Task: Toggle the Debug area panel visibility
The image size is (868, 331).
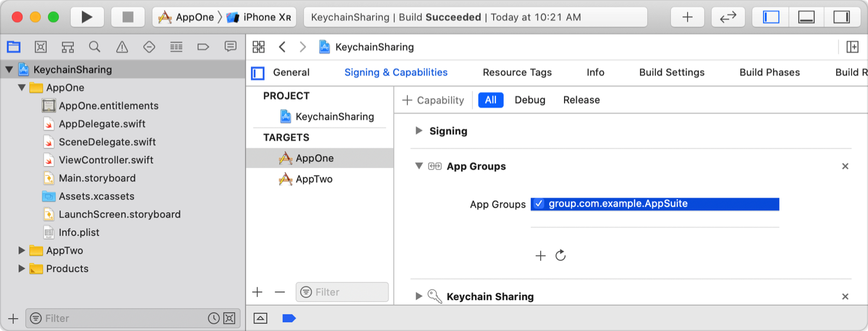Action: click(x=807, y=17)
